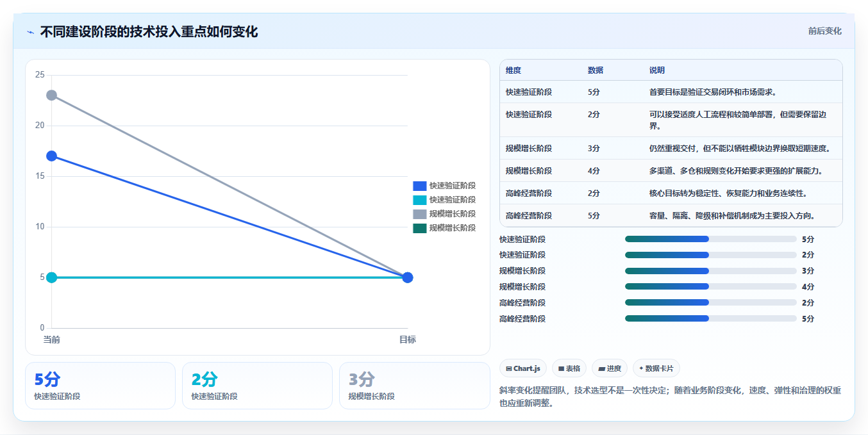Click the 15 value on the y-axis

pos(40,176)
